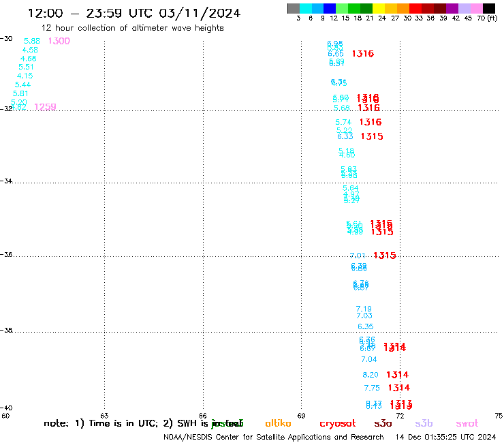504x443 pixels.
Task: Click the longitude axis label 63
Action: pos(104,416)
